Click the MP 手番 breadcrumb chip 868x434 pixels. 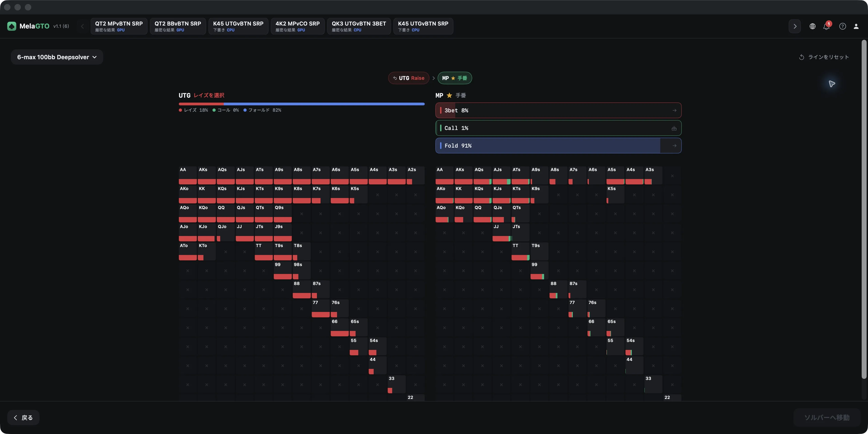pyautogui.click(x=455, y=78)
